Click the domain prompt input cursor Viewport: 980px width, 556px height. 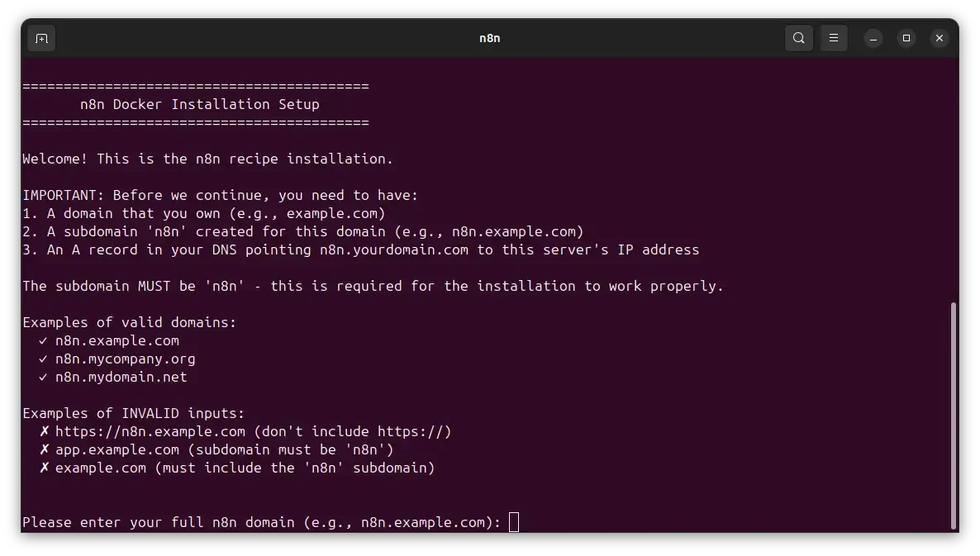click(514, 522)
